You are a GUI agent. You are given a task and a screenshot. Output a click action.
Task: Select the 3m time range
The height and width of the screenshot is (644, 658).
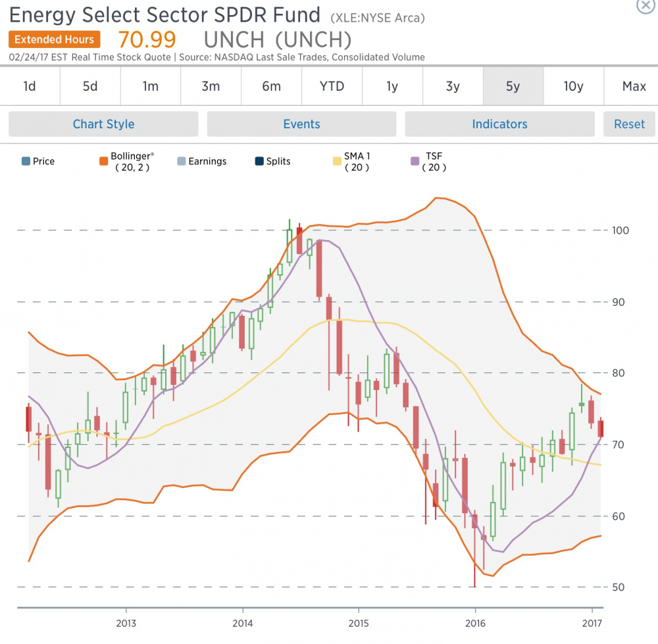(x=211, y=86)
